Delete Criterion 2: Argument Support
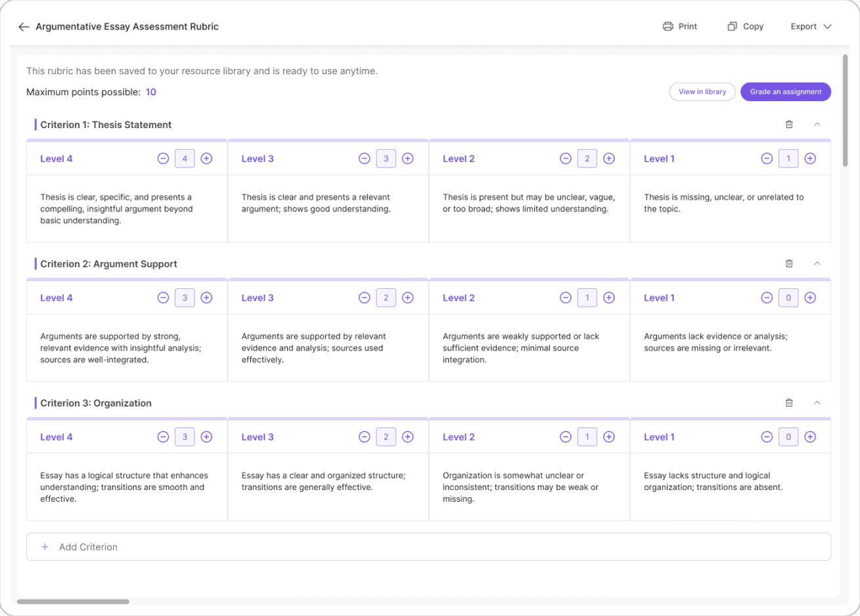Viewport: 860px width, 616px height. pyautogui.click(x=789, y=263)
